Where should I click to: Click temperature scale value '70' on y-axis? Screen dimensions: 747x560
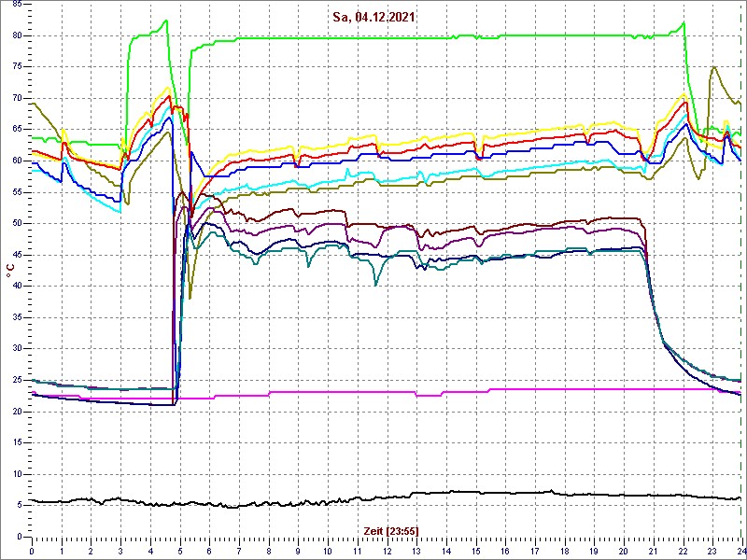click(x=18, y=98)
